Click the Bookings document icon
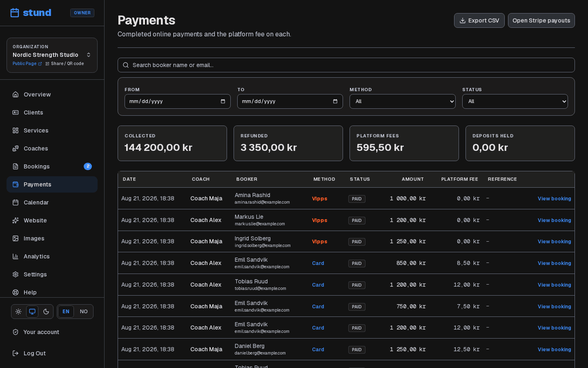 [x=16, y=166]
